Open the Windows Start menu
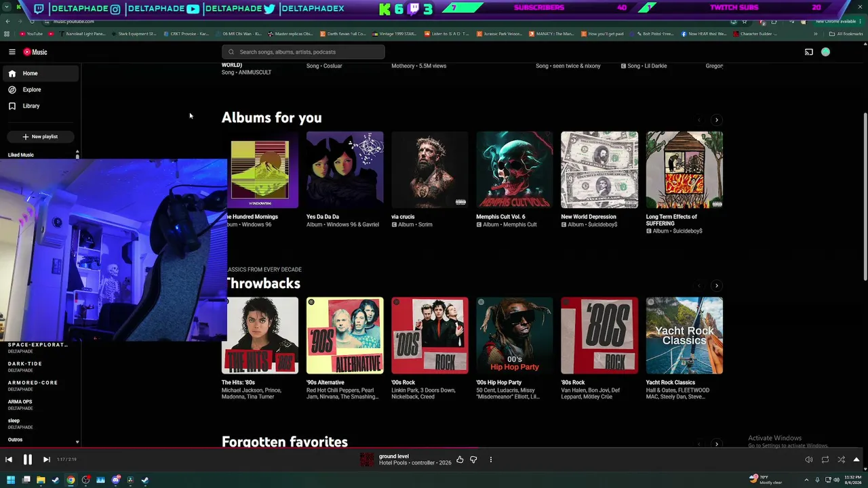Screen dimensions: 868x488 point(10,480)
